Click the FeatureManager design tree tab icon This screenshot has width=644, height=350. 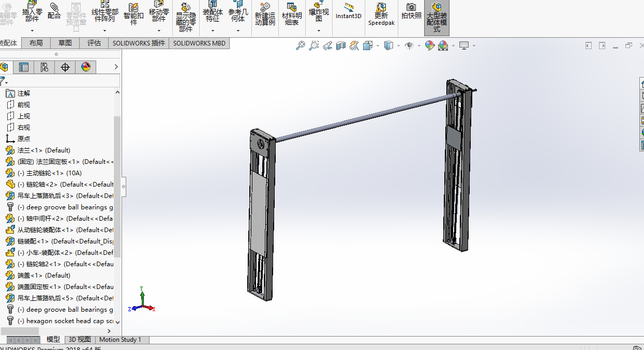click(5, 67)
